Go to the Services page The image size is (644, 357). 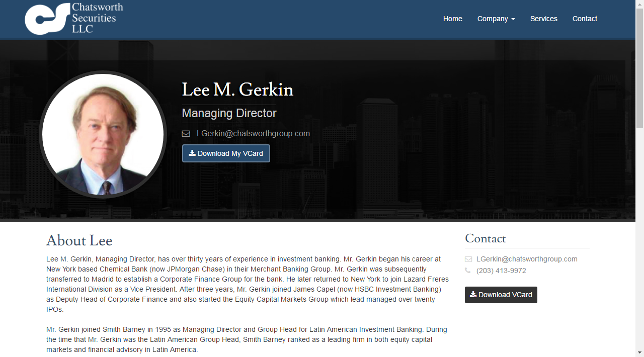click(x=544, y=19)
